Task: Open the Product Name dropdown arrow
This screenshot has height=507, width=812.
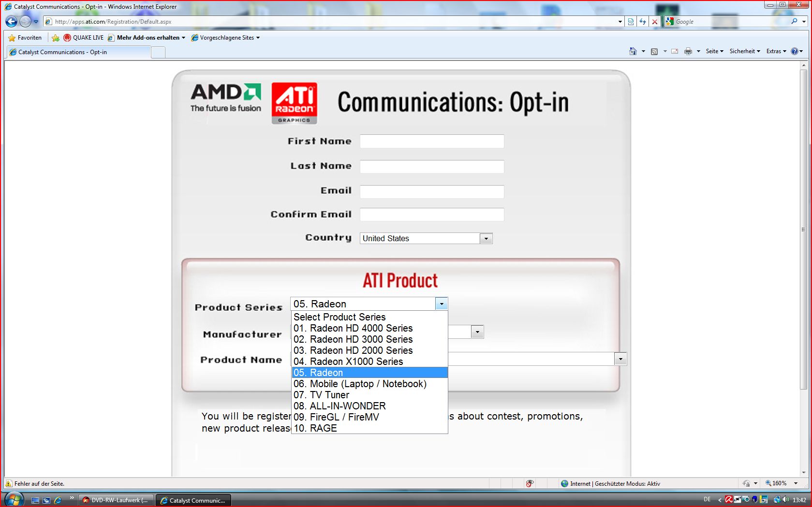Action: [620, 359]
